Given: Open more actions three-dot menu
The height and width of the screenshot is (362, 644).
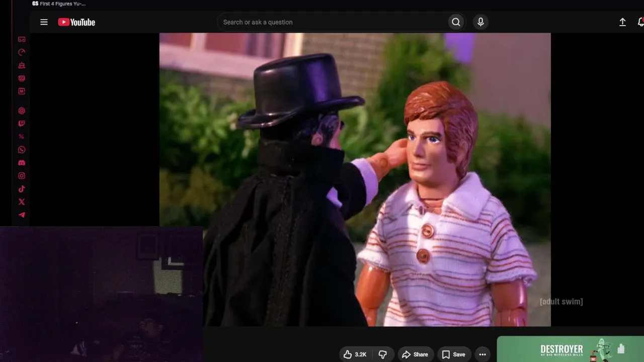Looking at the screenshot, I should (x=482, y=354).
